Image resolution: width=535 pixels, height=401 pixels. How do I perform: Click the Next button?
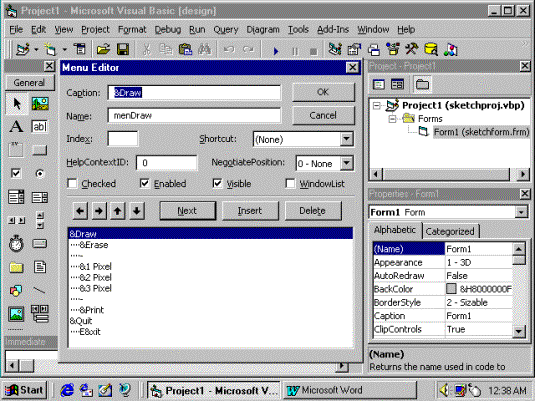coord(187,211)
